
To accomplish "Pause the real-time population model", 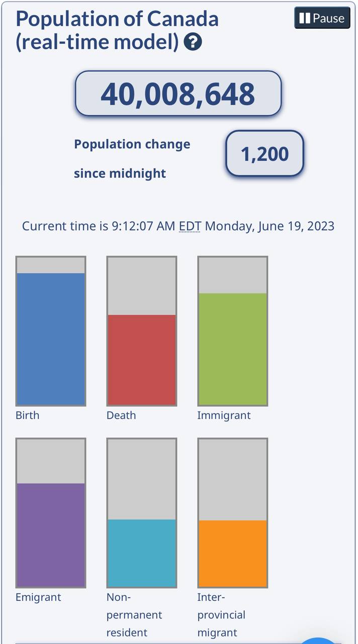I will point(322,18).
